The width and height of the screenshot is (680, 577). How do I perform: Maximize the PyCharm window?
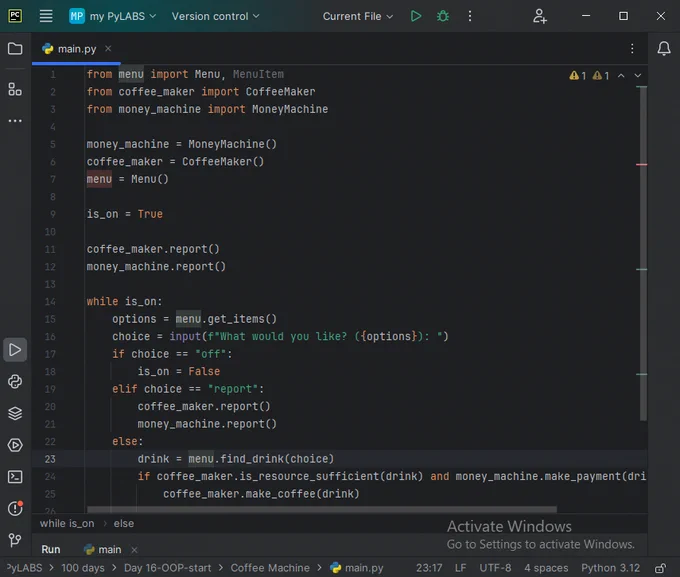623,16
